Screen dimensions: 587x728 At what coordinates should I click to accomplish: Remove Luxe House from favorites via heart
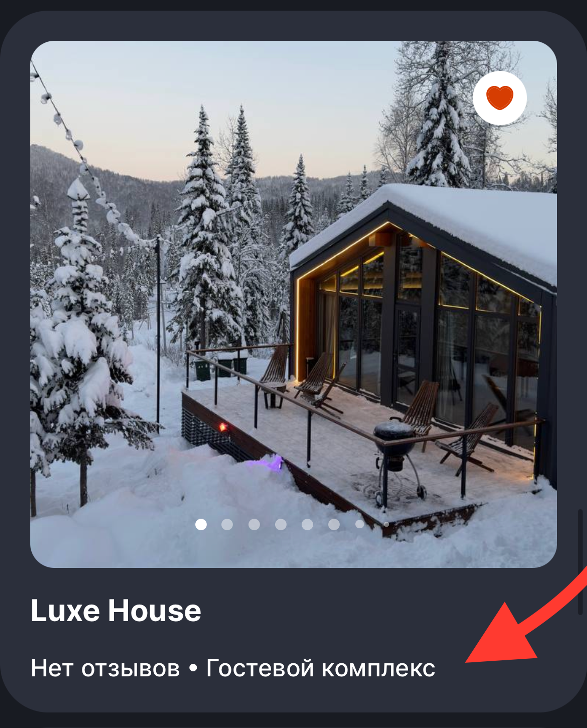click(x=500, y=98)
